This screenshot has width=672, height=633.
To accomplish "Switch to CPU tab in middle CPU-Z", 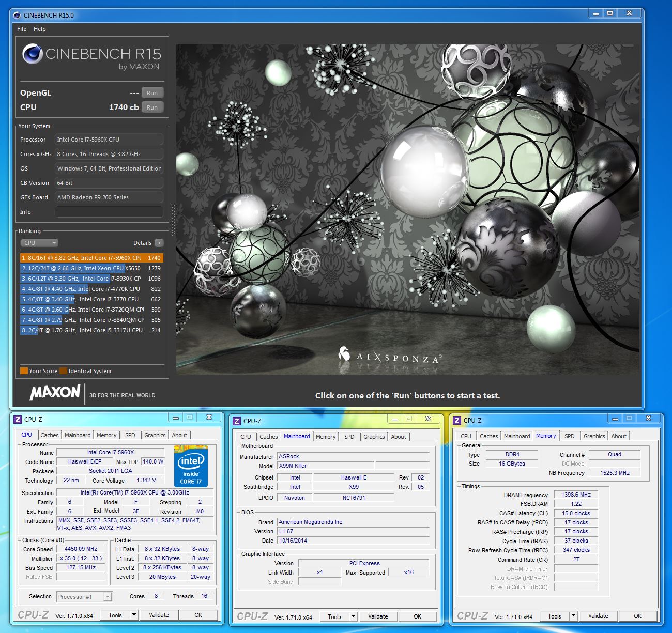I will [x=246, y=437].
